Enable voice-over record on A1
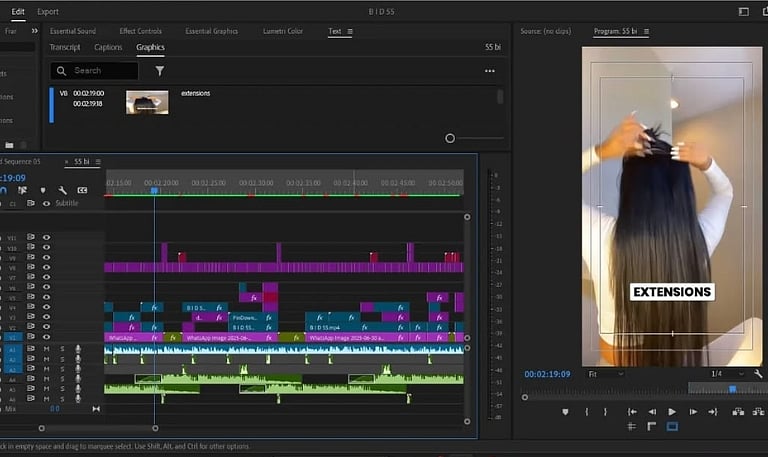 pos(78,349)
